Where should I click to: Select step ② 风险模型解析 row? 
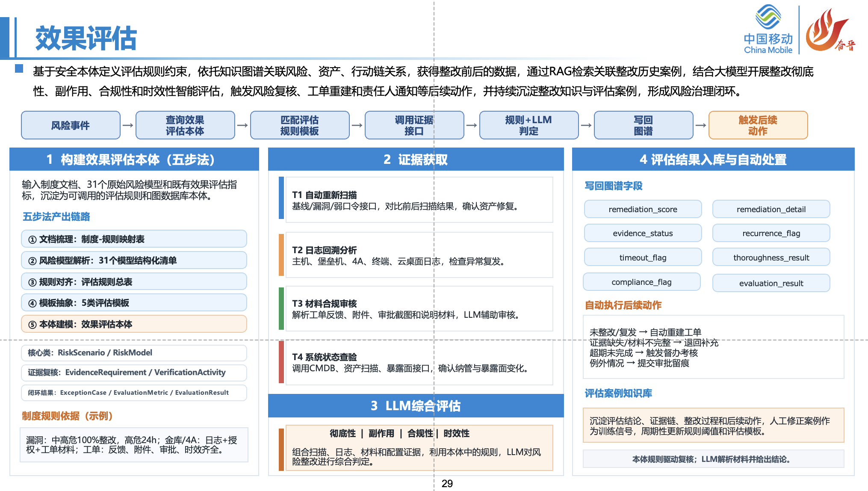click(134, 260)
